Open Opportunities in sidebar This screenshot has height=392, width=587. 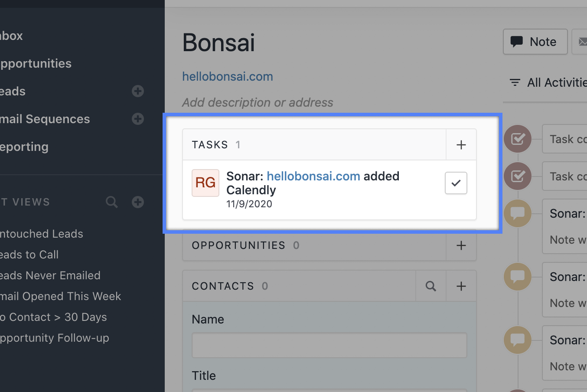pyautogui.click(x=36, y=63)
